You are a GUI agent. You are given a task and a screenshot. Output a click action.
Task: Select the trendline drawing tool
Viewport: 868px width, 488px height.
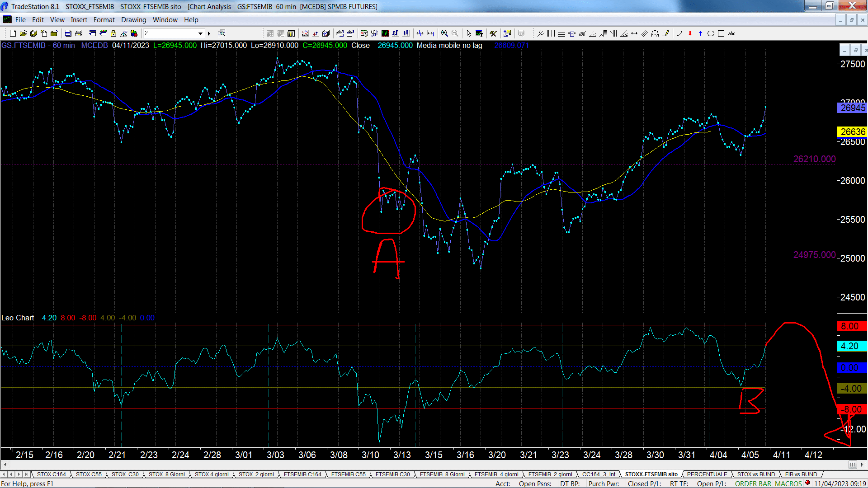541,33
